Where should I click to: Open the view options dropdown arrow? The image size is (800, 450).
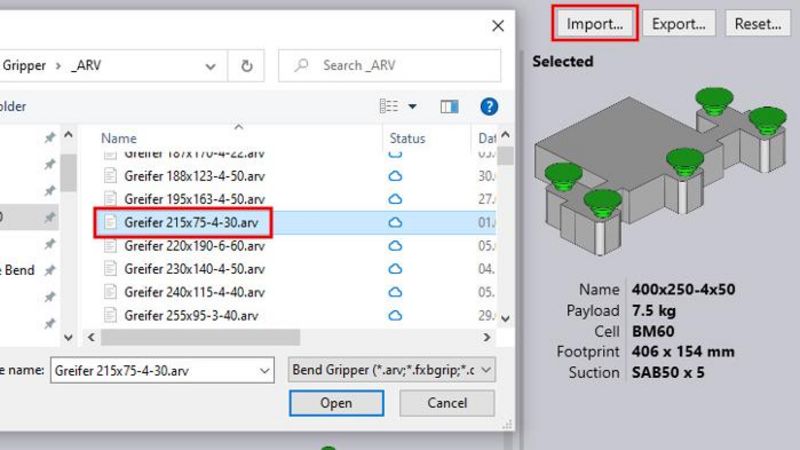pos(412,106)
